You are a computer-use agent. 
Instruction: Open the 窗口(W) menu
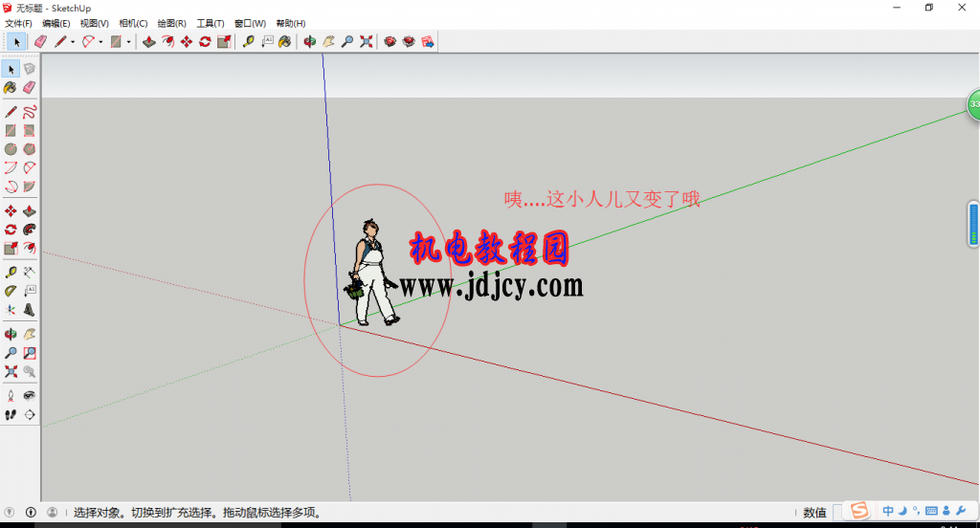[250, 23]
